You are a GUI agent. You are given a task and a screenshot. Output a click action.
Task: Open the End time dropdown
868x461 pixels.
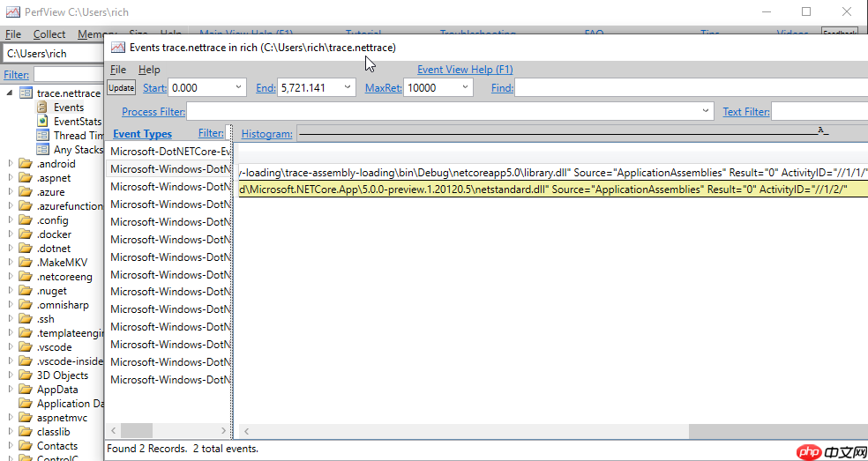(x=348, y=87)
